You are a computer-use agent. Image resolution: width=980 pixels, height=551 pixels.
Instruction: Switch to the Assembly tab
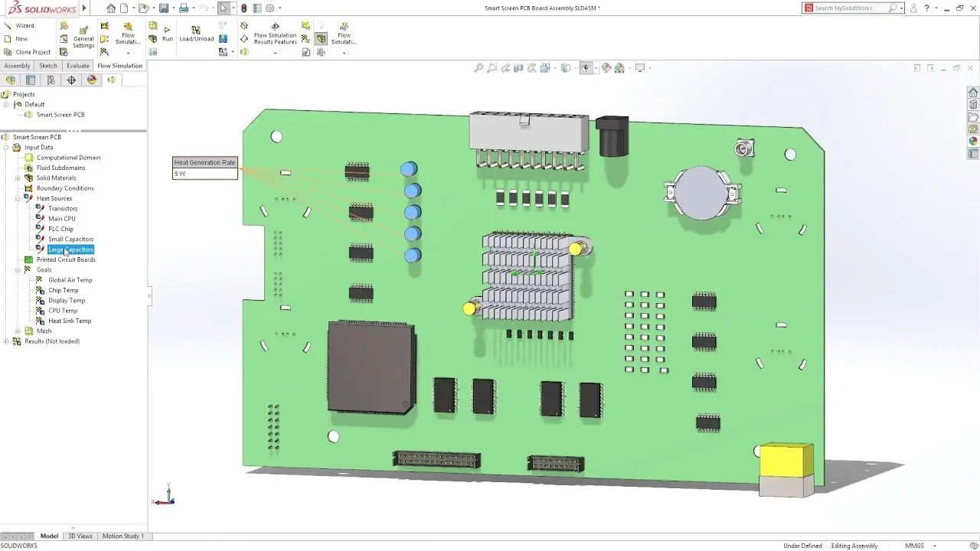(x=18, y=66)
